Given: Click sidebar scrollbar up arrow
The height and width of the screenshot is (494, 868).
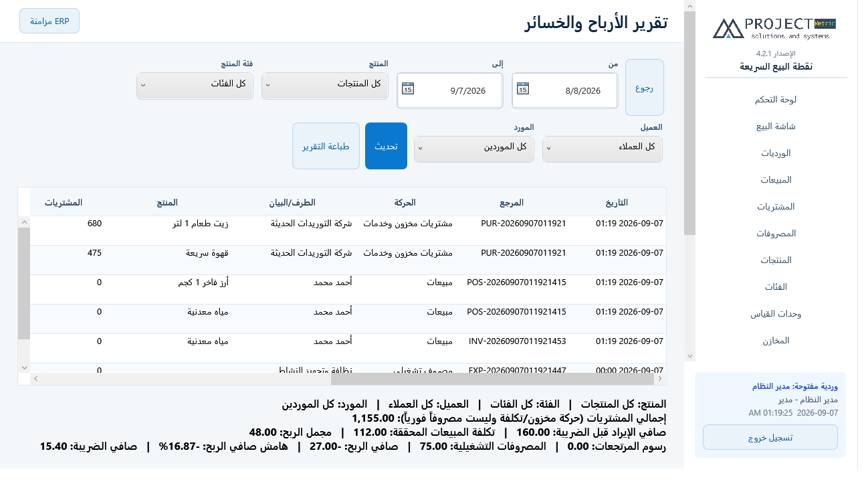Looking at the screenshot, I should click(689, 5).
